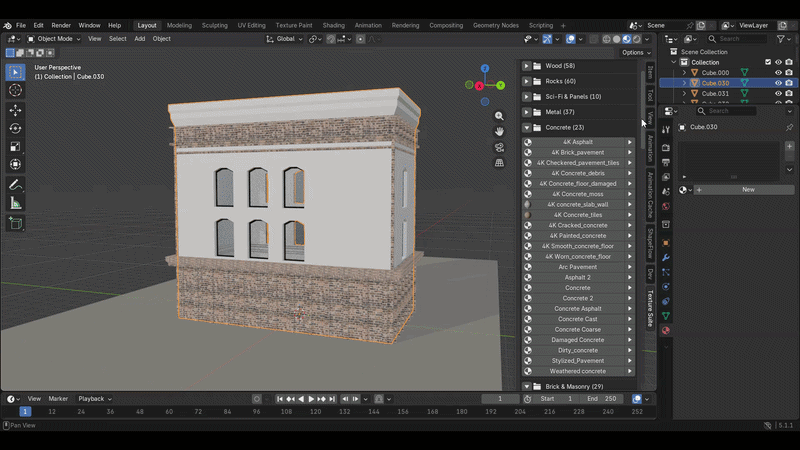The height and width of the screenshot is (450, 800).
Task: Click the New material button
Action: pyautogui.click(x=744, y=190)
